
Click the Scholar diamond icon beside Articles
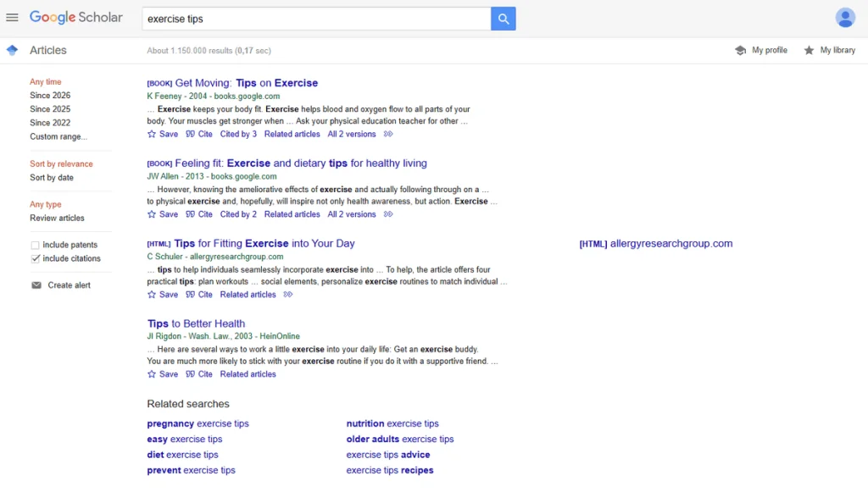[12, 50]
